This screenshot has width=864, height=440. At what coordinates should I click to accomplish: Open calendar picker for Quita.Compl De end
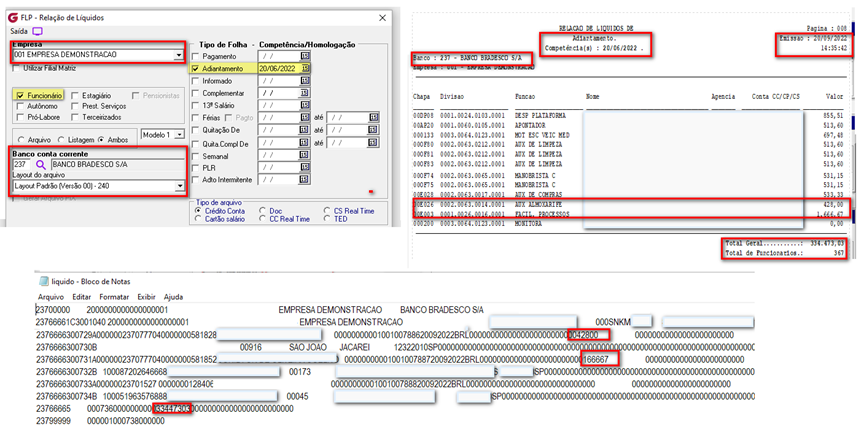[374, 143]
